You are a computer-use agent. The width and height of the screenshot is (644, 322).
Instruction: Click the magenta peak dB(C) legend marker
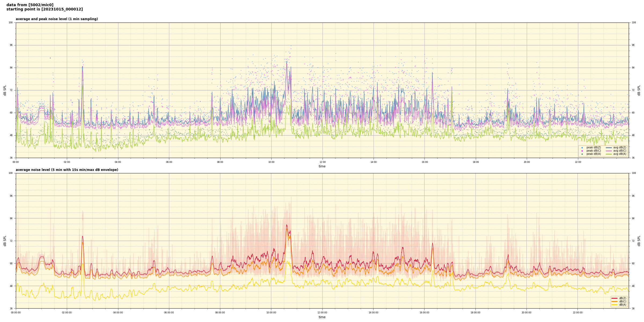point(582,151)
